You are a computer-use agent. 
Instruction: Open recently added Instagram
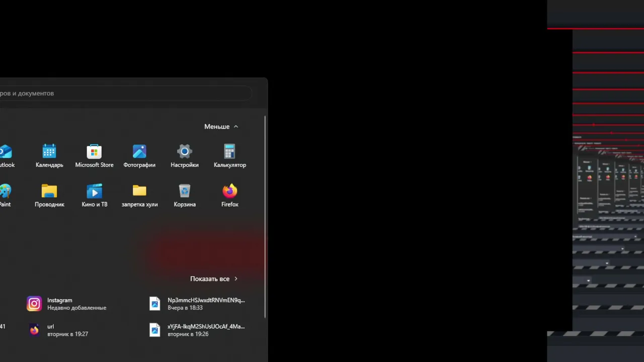(x=66, y=304)
